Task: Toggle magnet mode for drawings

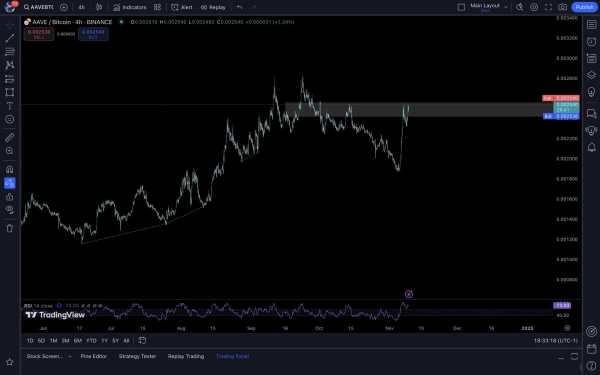Action: pyautogui.click(x=10, y=169)
